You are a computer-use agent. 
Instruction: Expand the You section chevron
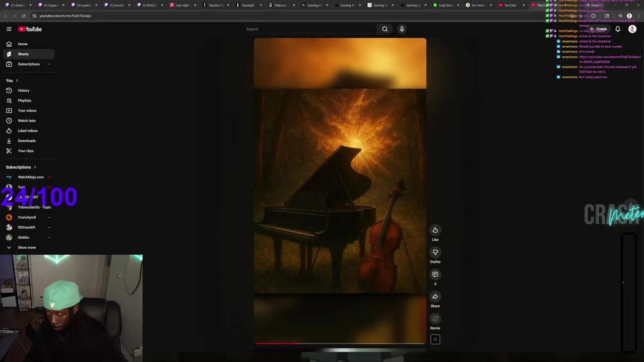pos(17,80)
